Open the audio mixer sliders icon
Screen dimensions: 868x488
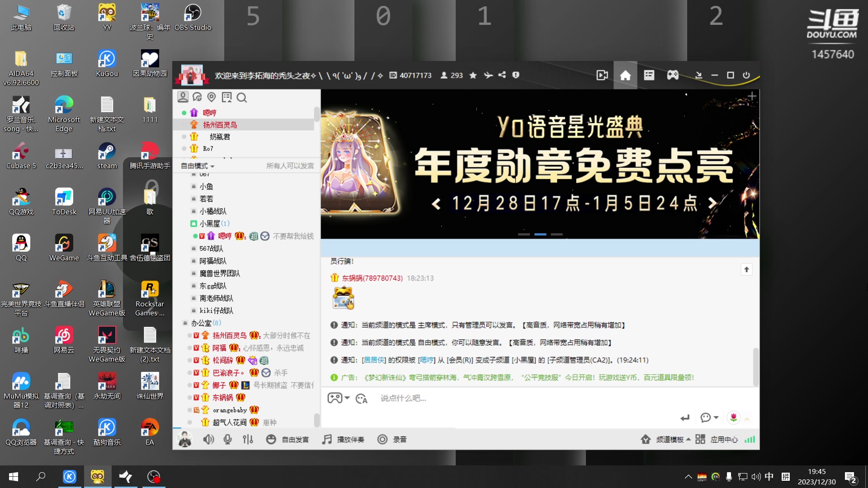click(248, 439)
